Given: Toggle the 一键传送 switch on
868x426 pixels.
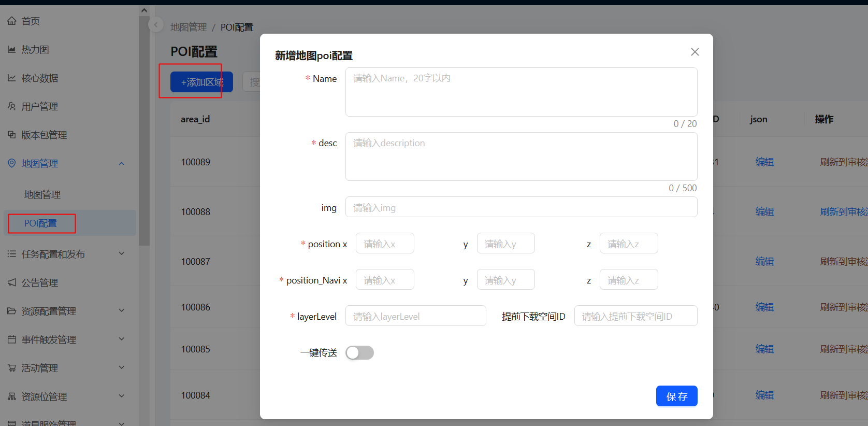Looking at the screenshot, I should pos(359,353).
